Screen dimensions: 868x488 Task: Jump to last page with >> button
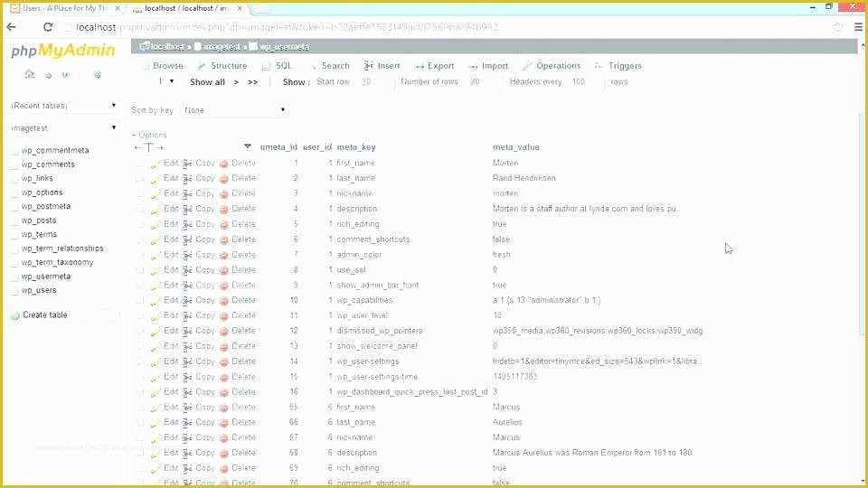[253, 82]
